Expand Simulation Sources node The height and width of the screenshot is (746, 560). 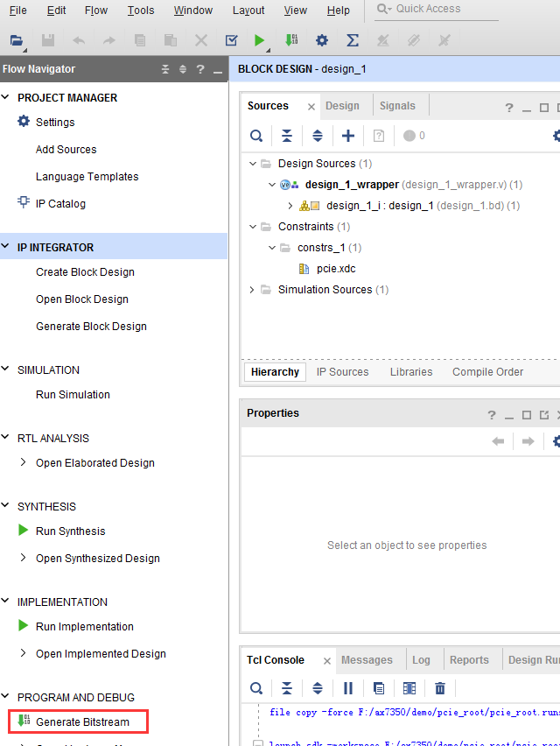tap(252, 290)
